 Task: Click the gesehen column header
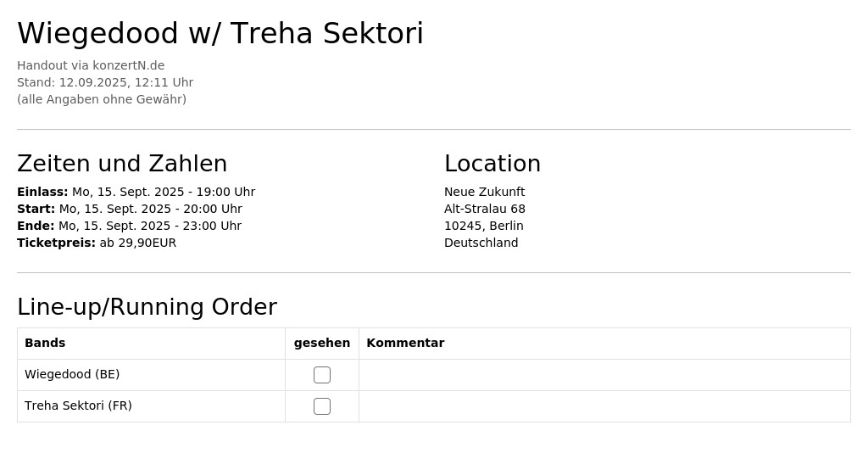321,343
